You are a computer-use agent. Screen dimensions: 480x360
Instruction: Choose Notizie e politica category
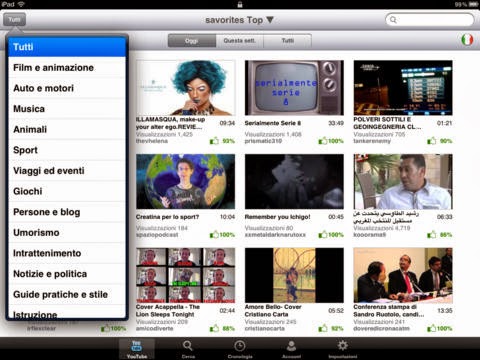click(x=67, y=274)
